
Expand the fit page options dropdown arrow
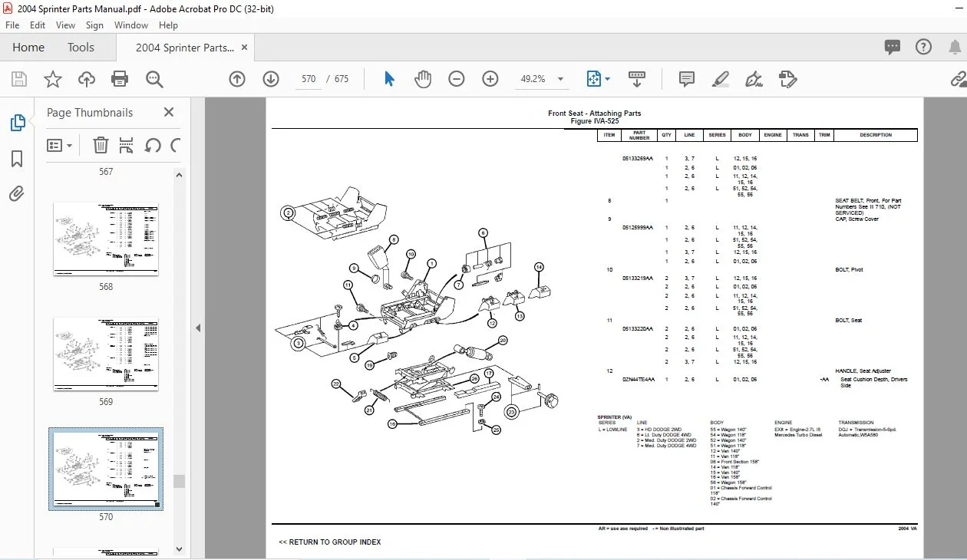point(608,79)
